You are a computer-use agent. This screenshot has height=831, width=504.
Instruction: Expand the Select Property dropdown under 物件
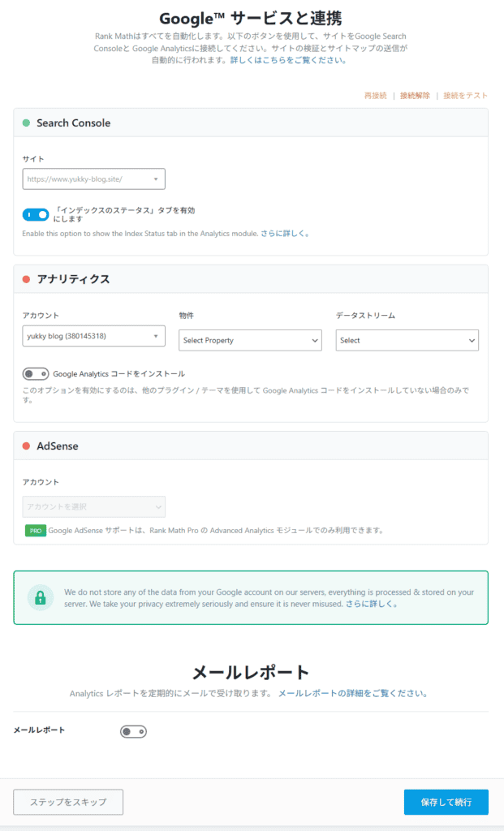point(250,340)
